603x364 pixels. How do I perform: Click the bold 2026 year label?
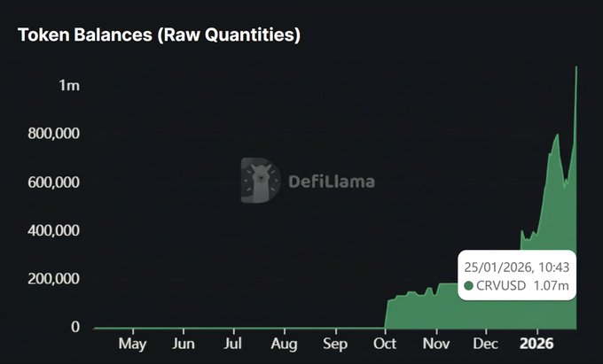[x=537, y=343]
